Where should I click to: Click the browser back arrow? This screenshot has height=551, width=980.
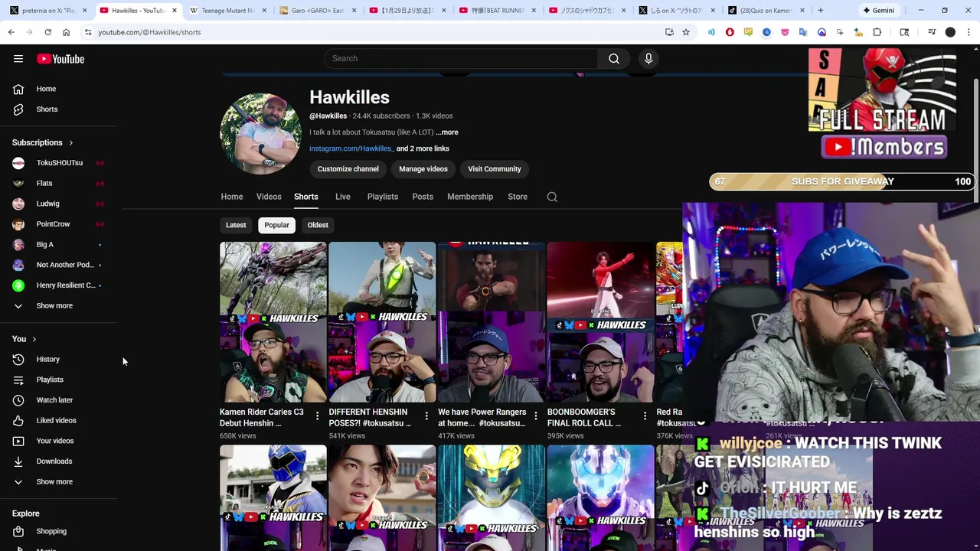point(11,32)
